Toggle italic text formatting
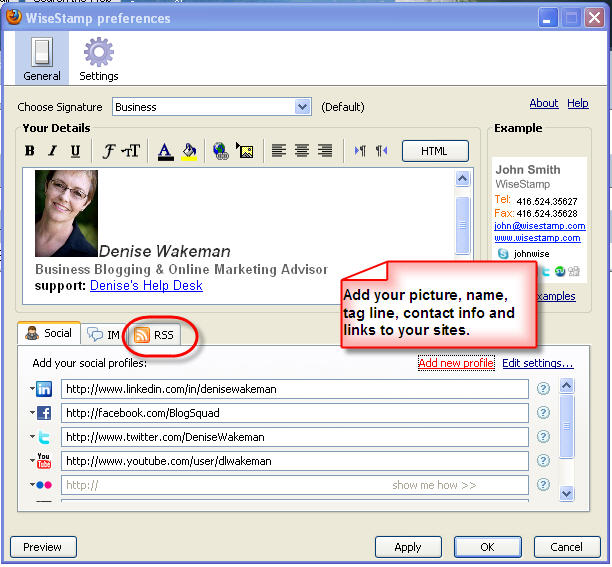 [52, 151]
